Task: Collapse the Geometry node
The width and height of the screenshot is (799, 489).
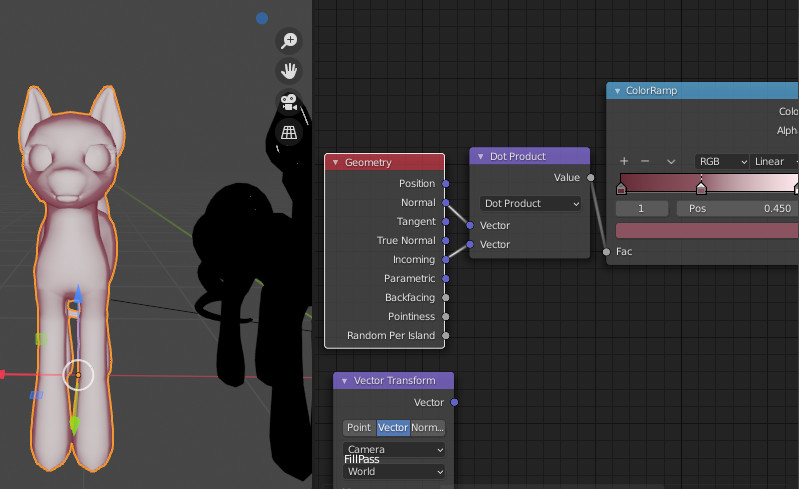Action: pos(335,162)
